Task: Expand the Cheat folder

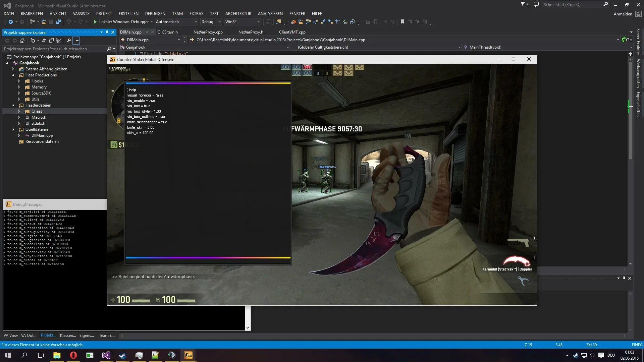Action: [19, 111]
